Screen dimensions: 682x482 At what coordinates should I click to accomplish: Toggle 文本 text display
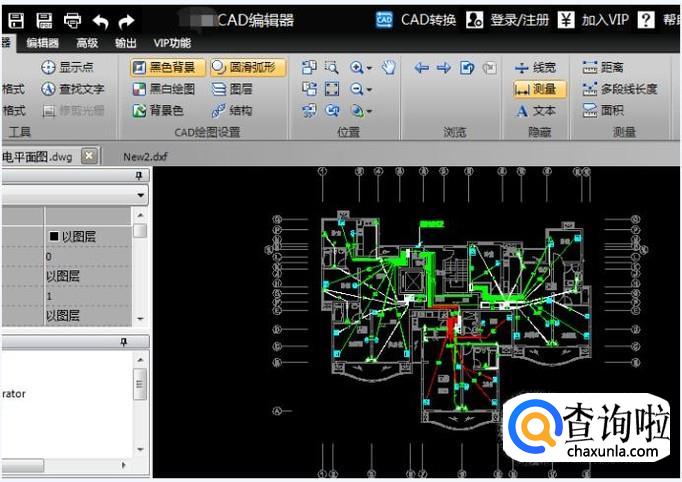pyautogui.click(x=535, y=110)
